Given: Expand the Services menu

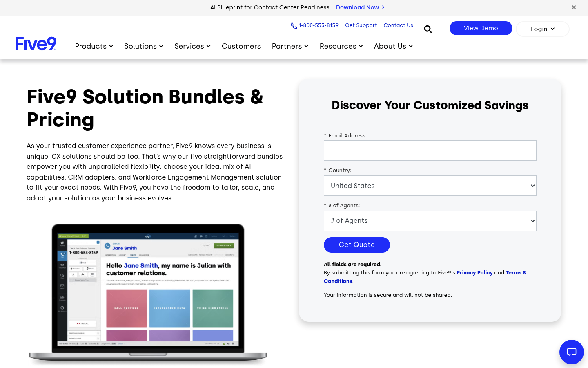Looking at the screenshot, I should click(x=193, y=46).
